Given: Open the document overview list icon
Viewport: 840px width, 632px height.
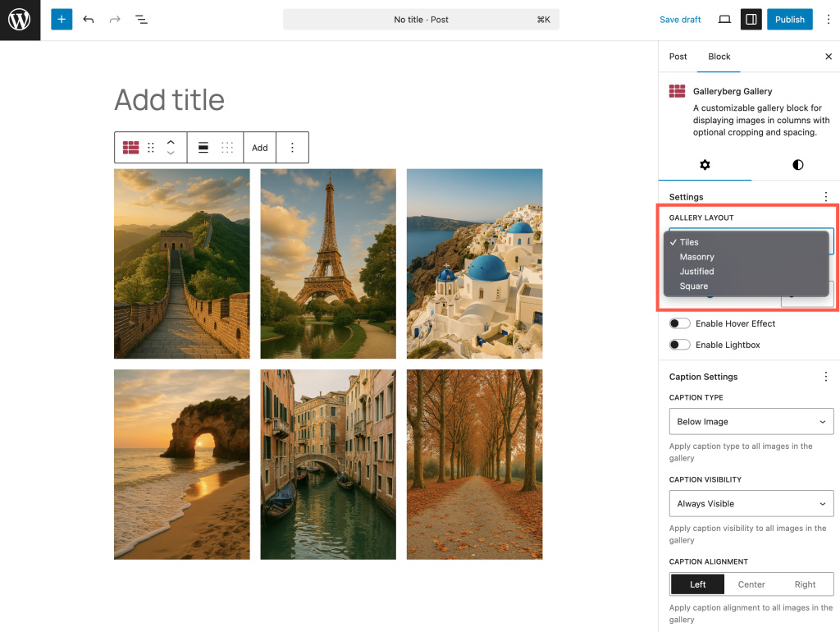Looking at the screenshot, I should [141, 20].
